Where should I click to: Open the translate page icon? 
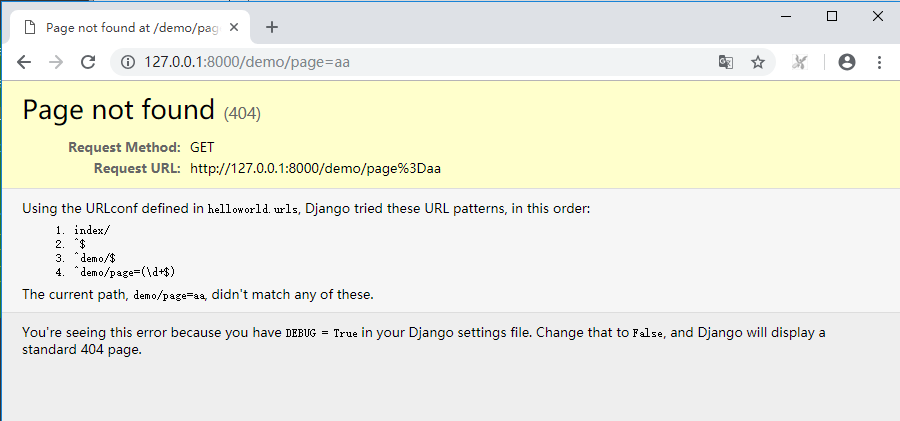tap(726, 62)
